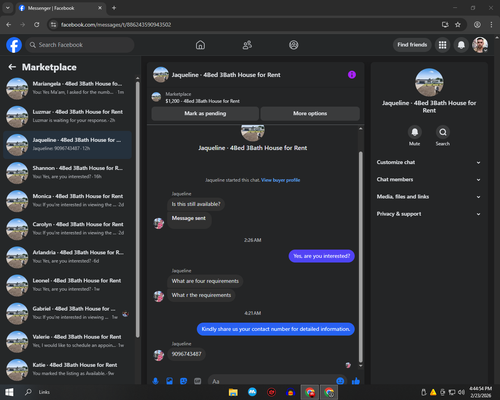Expand Customize chat section
500x400 pixels.
pos(429,162)
